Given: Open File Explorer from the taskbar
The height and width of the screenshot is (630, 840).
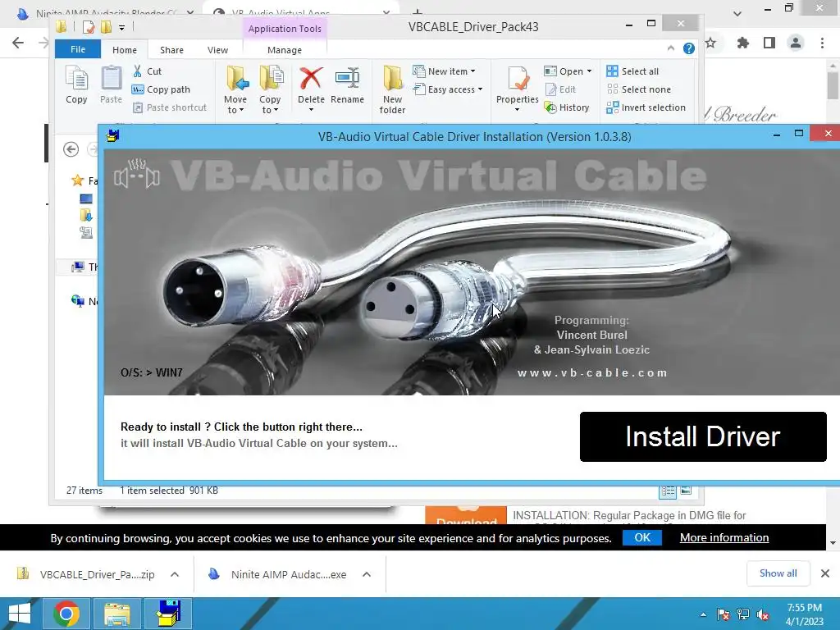Looking at the screenshot, I should point(117,614).
